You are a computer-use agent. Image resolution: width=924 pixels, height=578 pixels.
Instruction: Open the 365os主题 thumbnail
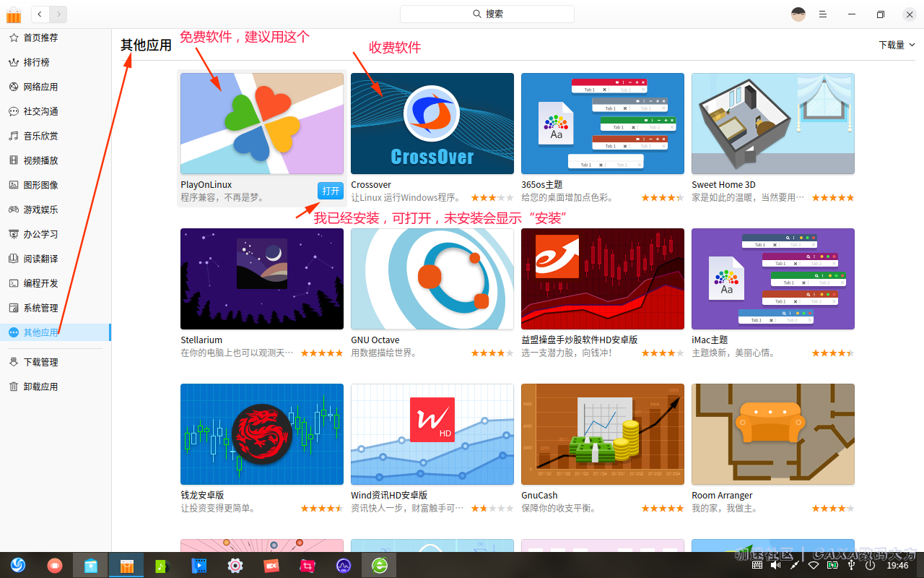tap(603, 124)
